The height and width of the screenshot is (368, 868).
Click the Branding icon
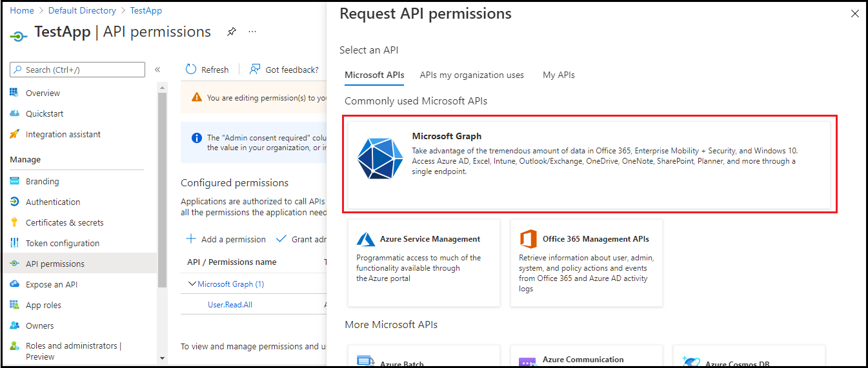(14, 181)
